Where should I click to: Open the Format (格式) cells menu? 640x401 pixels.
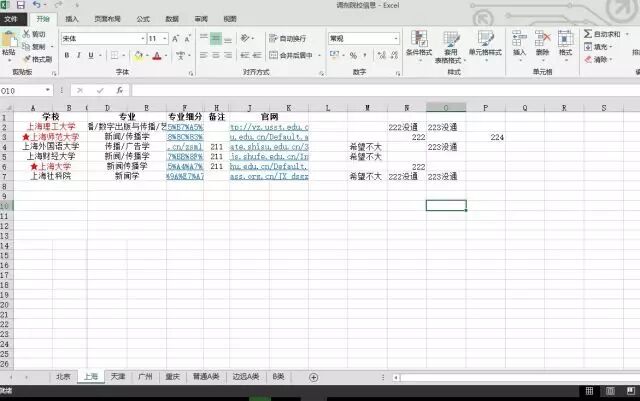pyautogui.click(x=566, y=44)
